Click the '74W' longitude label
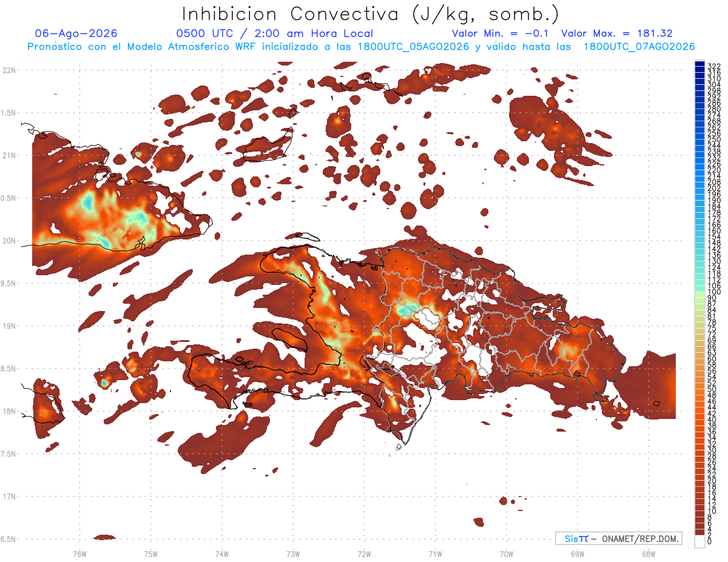728x562 pixels. click(221, 554)
